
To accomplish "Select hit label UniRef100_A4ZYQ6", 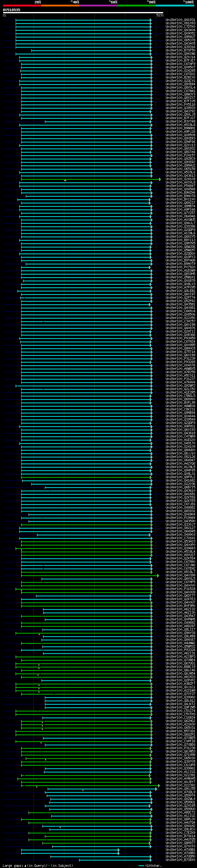I will [x=180, y=463].
